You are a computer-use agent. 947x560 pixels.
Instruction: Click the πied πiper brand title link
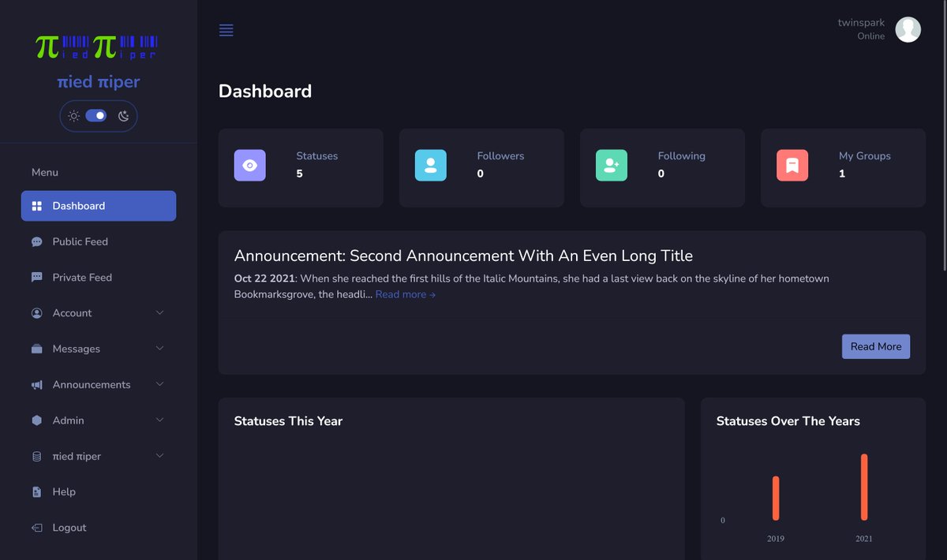coord(99,82)
